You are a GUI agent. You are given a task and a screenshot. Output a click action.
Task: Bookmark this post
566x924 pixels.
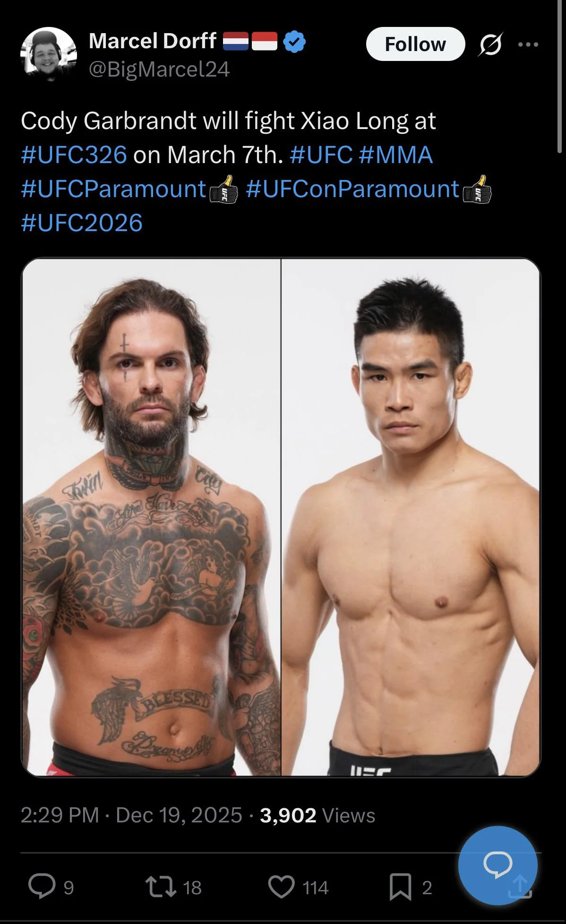click(400, 887)
